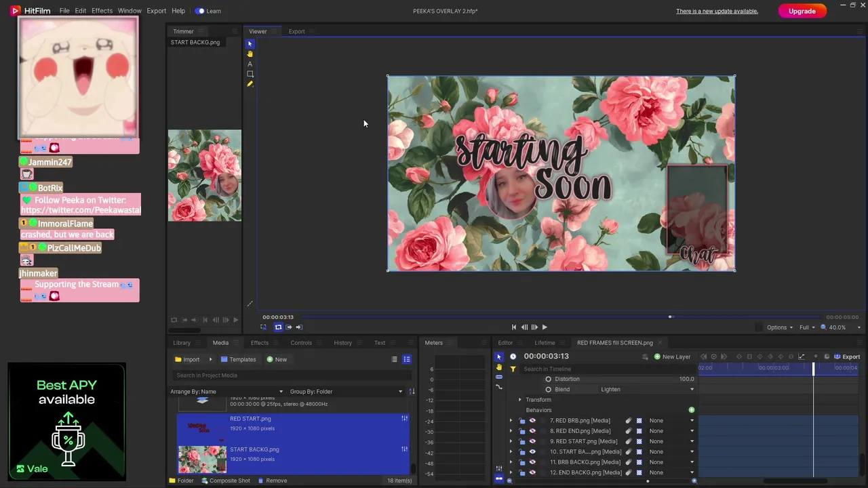Show the 8. RED END.png layer
The image size is (868, 488).
532,431
